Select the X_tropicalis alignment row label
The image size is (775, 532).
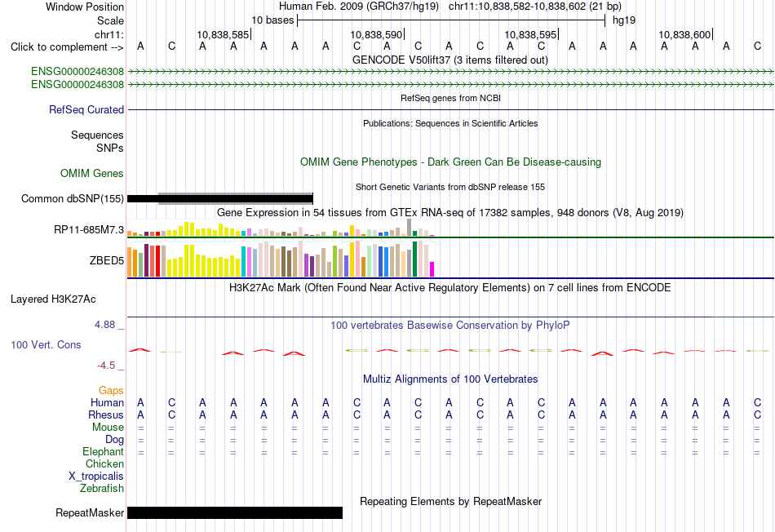pyautogui.click(x=96, y=477)
